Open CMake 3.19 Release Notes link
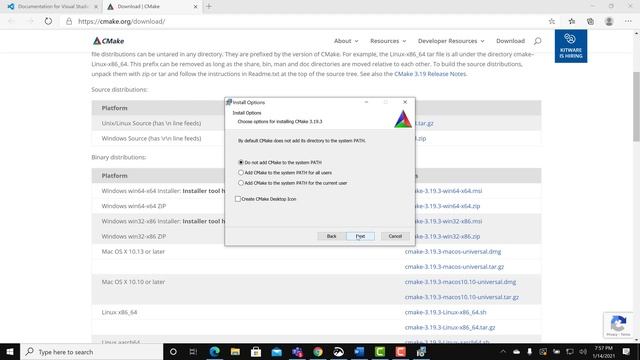 [430, 74]
